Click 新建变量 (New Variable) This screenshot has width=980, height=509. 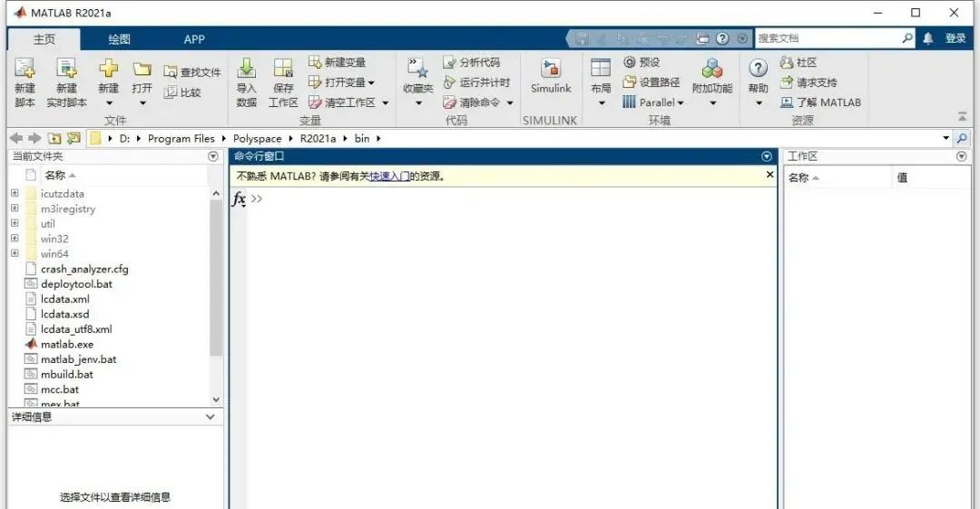(338, 62)
